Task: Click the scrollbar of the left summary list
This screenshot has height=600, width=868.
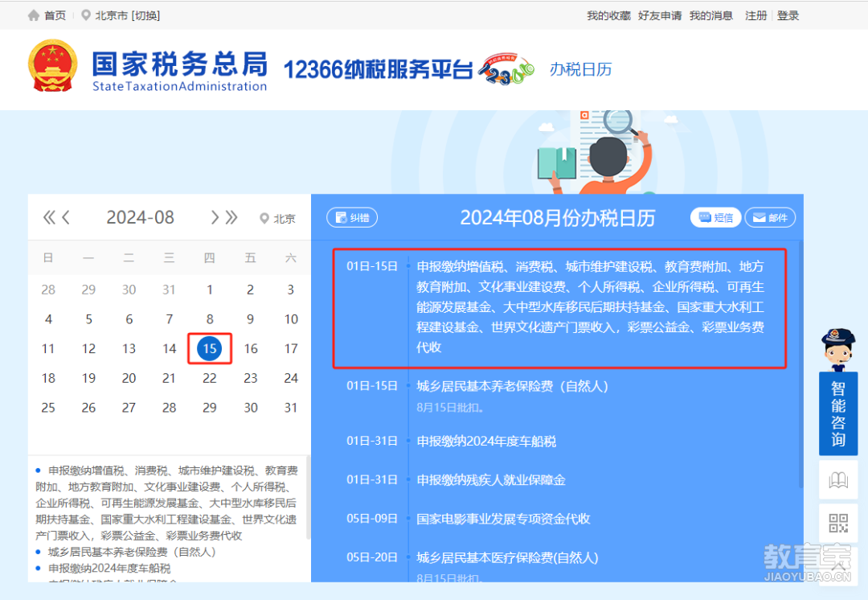Action: [309, 498]
